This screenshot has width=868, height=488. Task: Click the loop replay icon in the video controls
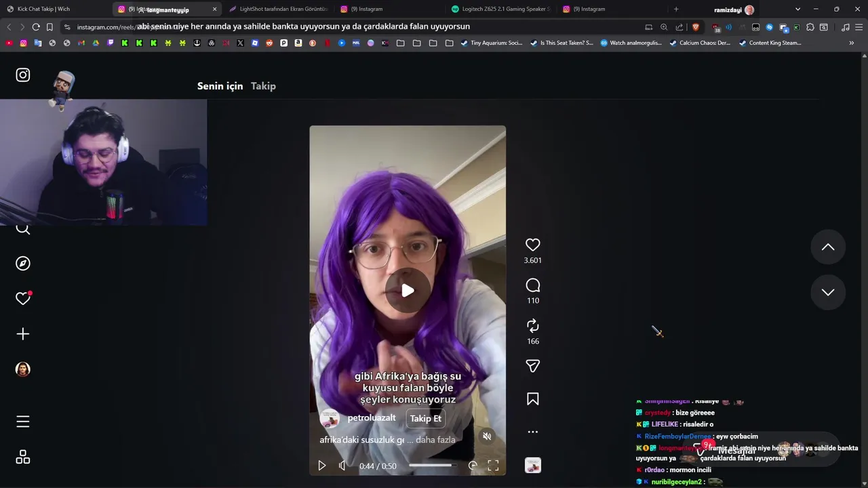pos(473,466)
